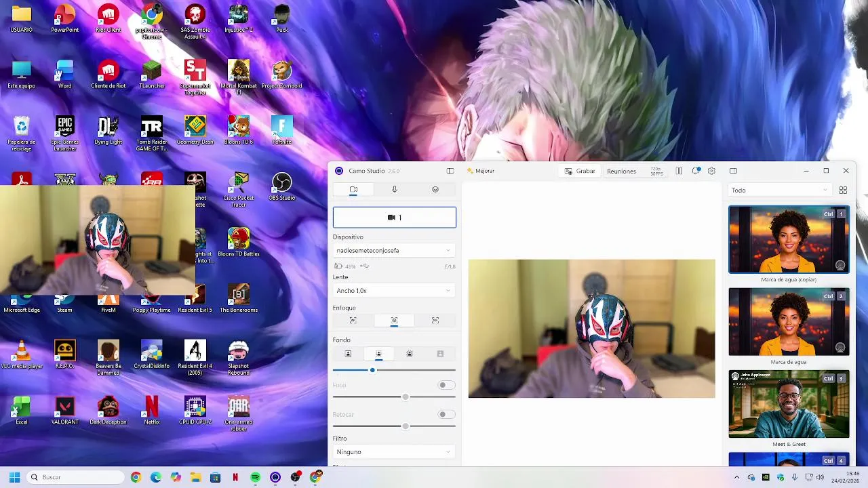Open the VALORANT desktop icon
Screen dimensions: 868x488
(64, 411)
